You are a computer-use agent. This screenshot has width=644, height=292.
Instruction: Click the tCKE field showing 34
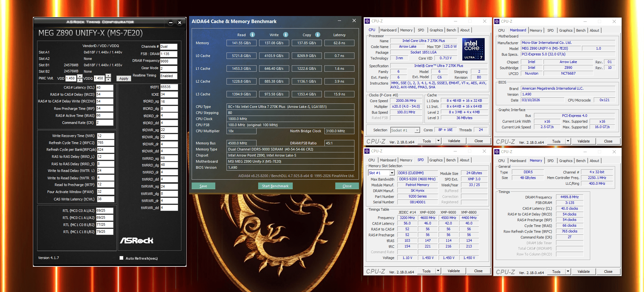169,94
